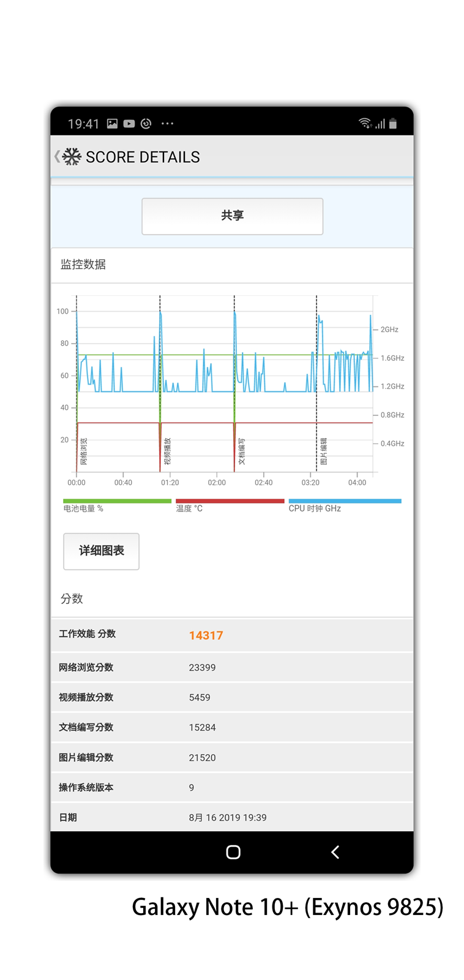Tap the PCMark snowflake logo in header
Image resolution: width=464 pixels, height=980 pixels.
tap(72, 157)
